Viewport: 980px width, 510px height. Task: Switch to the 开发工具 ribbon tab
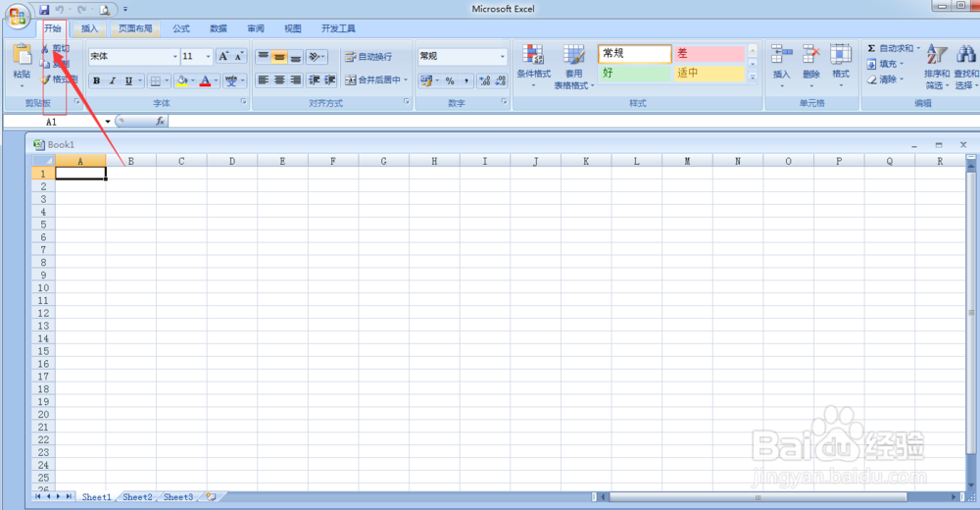coord(338,28)
